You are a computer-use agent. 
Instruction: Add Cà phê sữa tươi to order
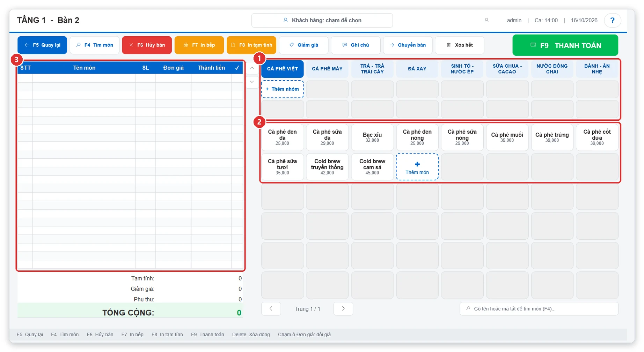point(283,167)
